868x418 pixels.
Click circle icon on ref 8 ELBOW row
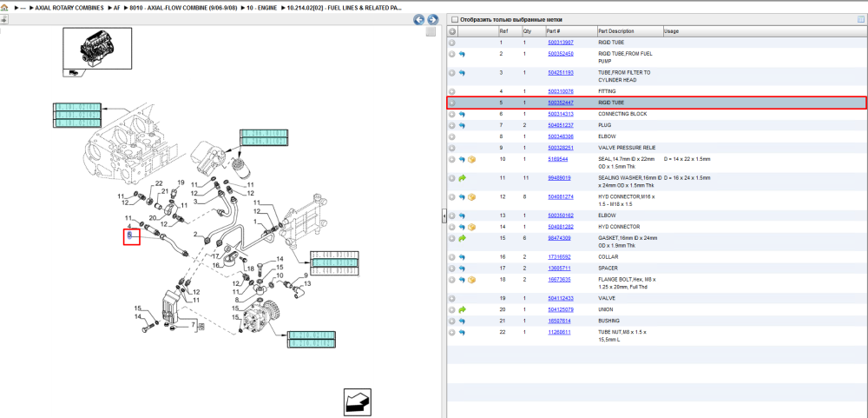pos(451,136)
